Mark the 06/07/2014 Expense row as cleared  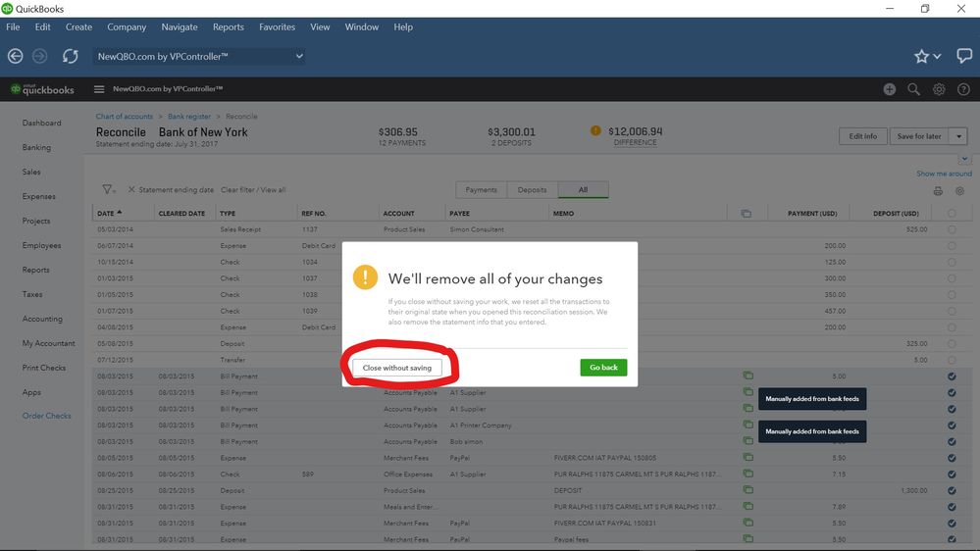coord(952,246)
